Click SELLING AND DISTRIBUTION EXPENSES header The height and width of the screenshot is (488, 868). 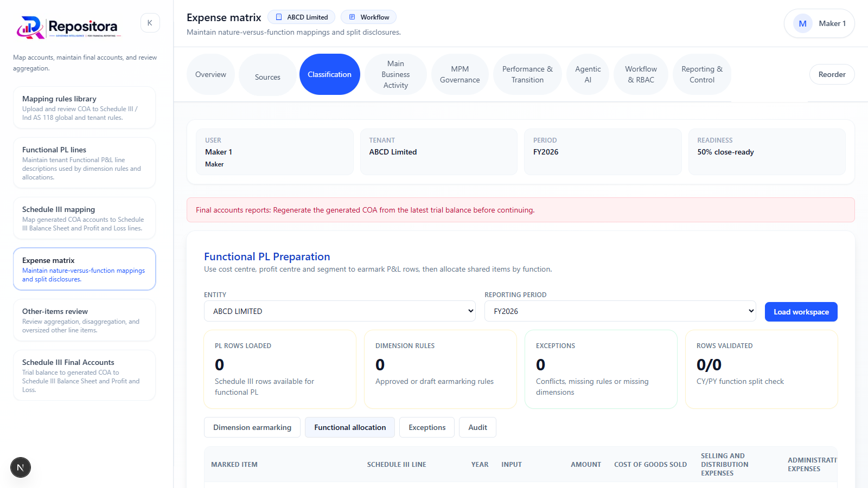724,465
